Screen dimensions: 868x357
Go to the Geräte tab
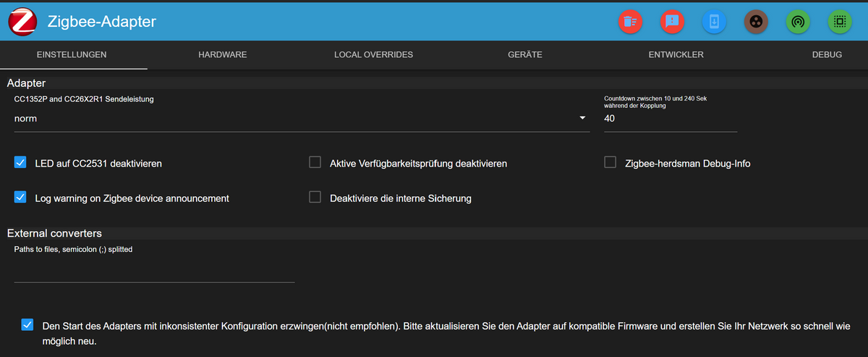[524, 55]
